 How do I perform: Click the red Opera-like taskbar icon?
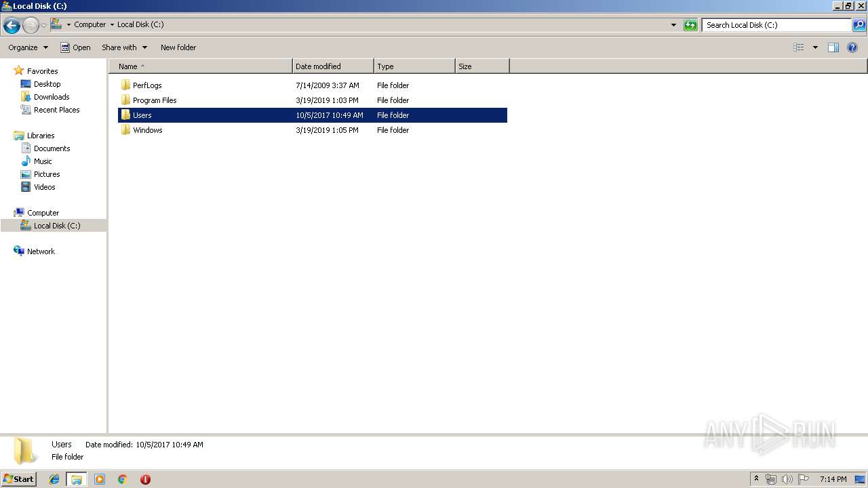pyautogui.click(x=145, y=479)
